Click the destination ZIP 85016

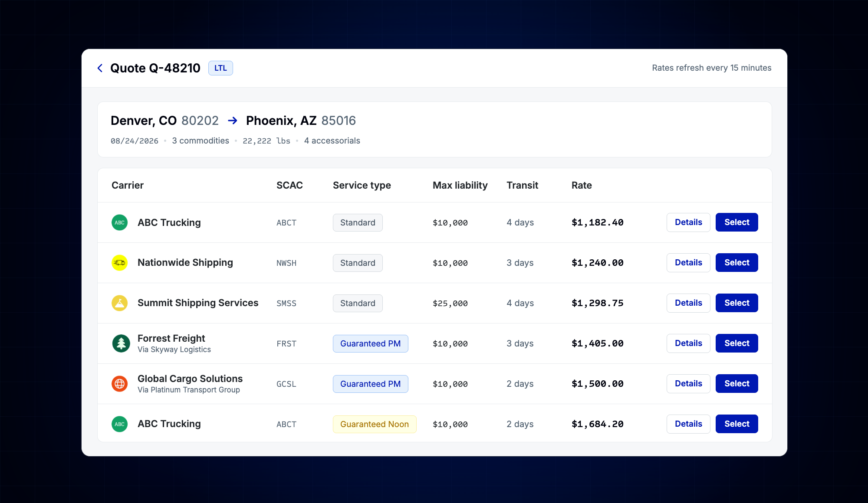pyautogui.click(x=339, y=121)
